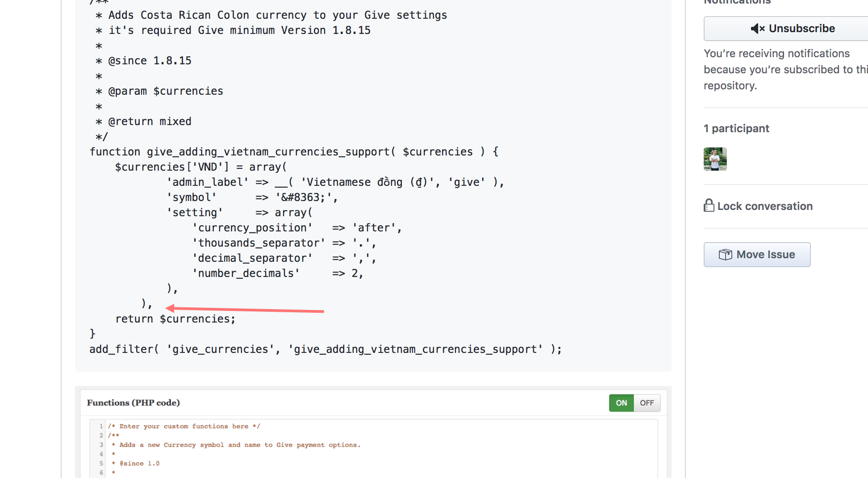Click the 'return $currencies;' line
The width and height of the screenshot is (868, 478).
(x=175, y=319)
